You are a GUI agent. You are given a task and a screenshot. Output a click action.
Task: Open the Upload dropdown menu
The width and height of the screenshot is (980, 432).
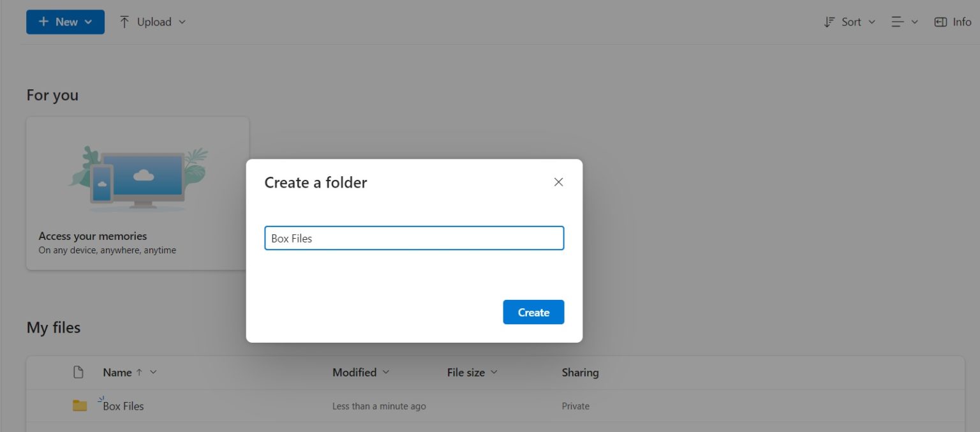click(x=182, y=21)
